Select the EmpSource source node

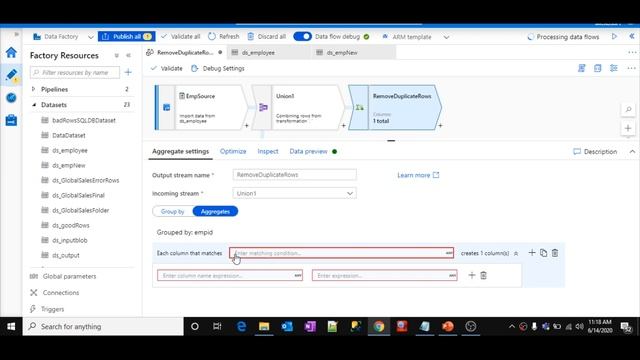[202, 107]
